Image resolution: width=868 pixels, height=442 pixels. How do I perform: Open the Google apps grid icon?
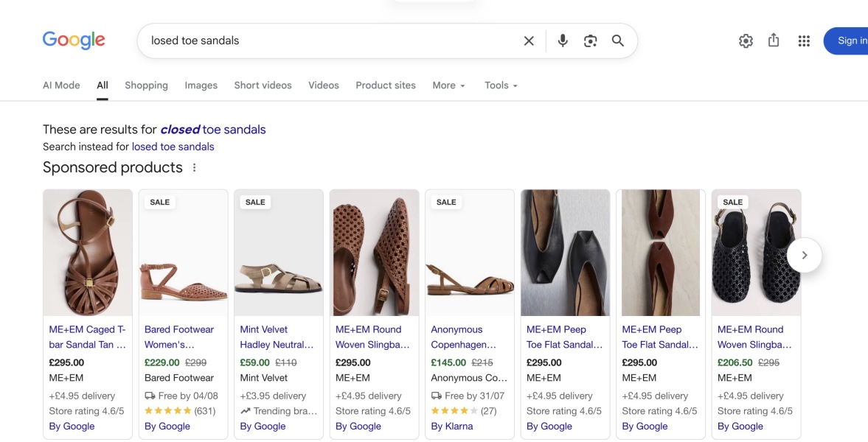tap(804, 41)
